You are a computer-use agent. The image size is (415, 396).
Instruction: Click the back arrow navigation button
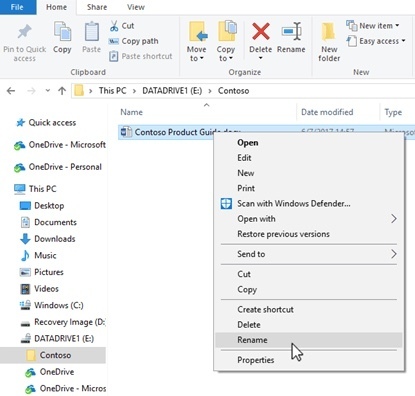point(11,91)
